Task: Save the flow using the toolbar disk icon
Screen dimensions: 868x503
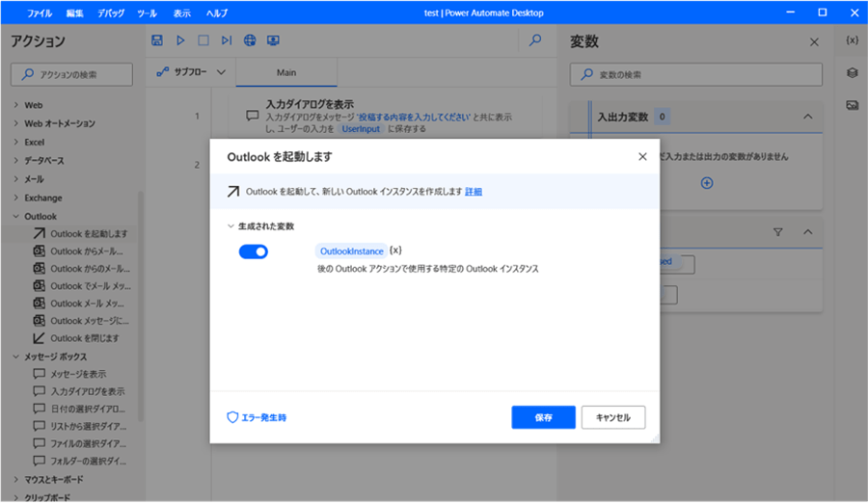Action: 157,40
